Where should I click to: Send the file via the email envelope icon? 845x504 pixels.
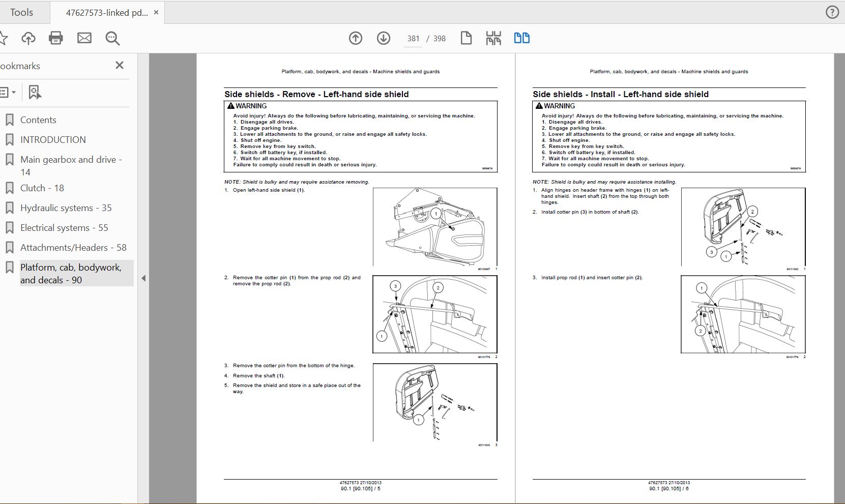coord(84,38)
